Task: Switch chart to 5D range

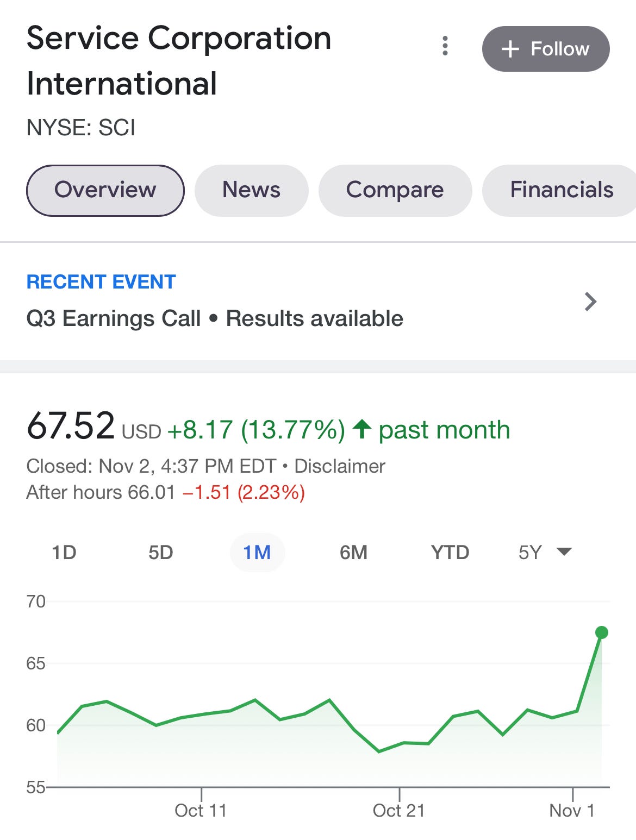Action: (x=161, y=553)
